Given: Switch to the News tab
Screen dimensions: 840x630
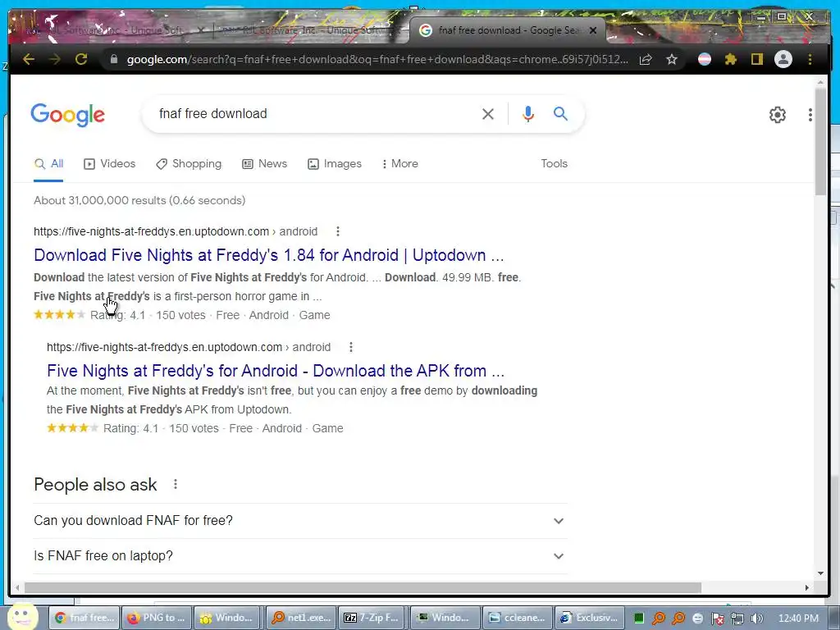Looking at the screenshot, I should pos(265,164).
